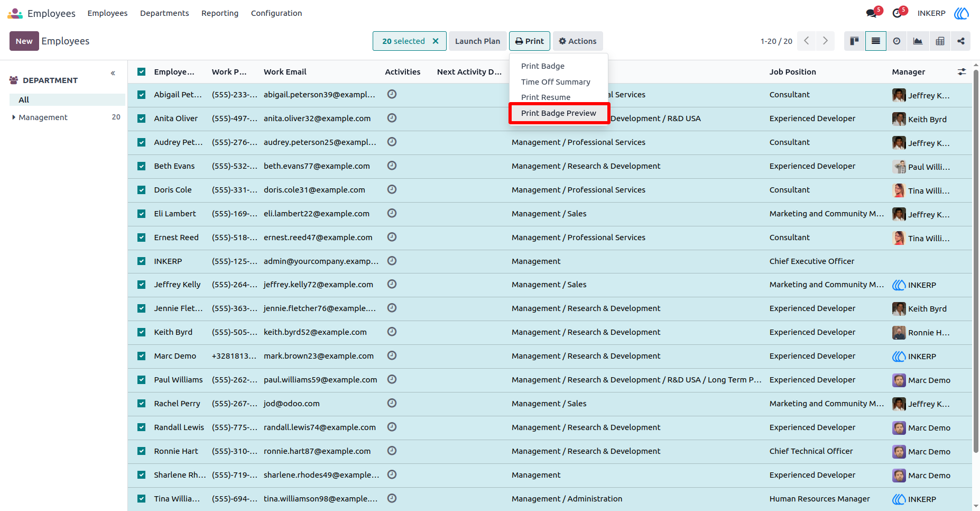Switch to List view
Image resolution: width=980 pixels, height=511 pixels.
pos(876,41)
